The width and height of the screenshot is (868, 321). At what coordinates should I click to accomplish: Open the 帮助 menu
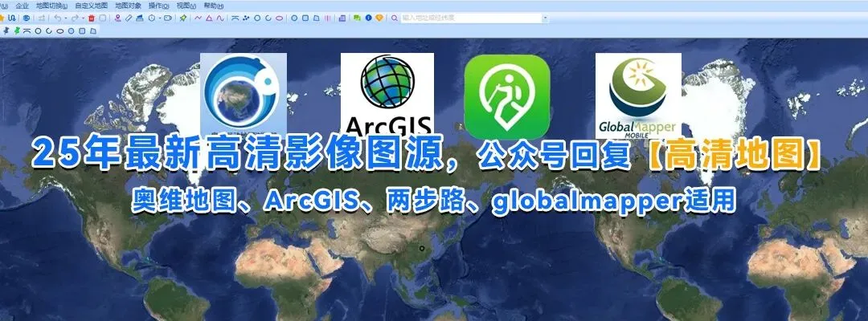point(214,6)
